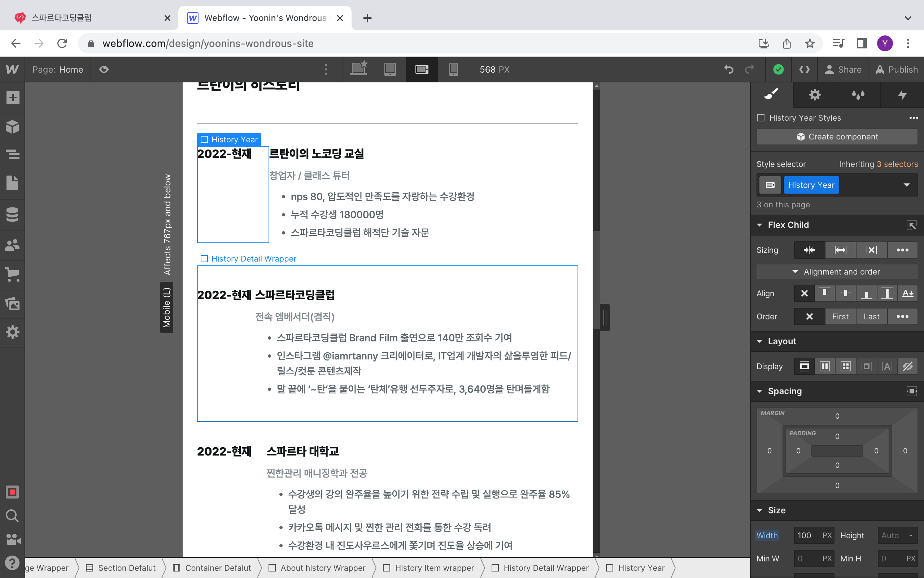924x578 pixels.
Task: Set Order to First
Action: pyautogui.click(x=840, y=316)
